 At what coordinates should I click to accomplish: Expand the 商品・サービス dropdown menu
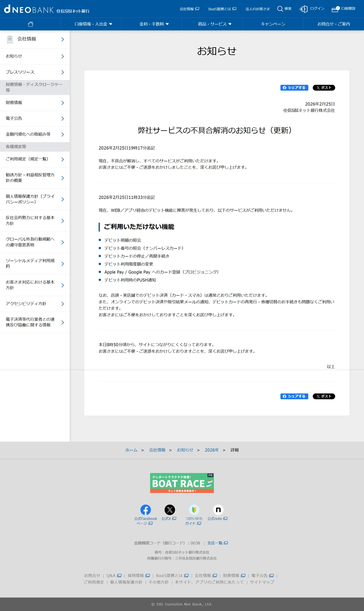(x=215, y=24)
